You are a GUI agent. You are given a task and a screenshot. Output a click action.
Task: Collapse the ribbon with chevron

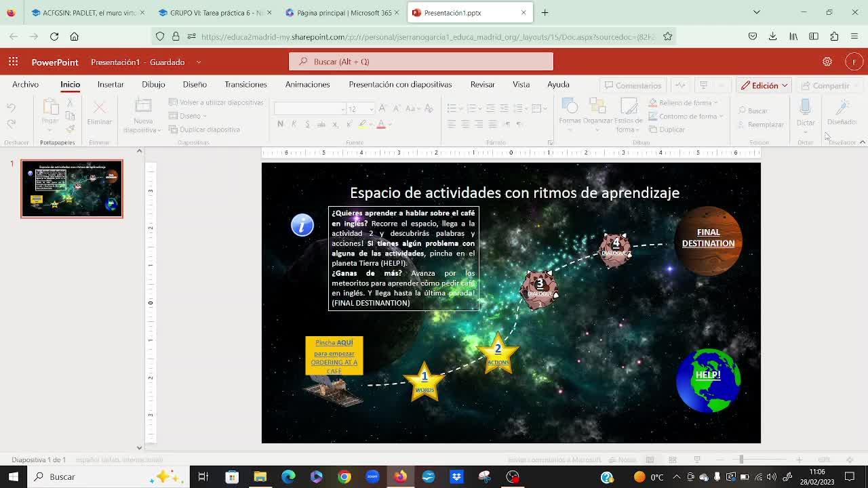click(x=862, y=142)
